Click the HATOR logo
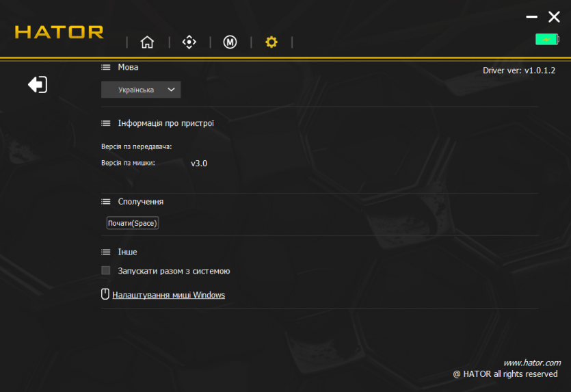Image resolution: width=571 pixels, height=392 pixels. tap(59, 32)
